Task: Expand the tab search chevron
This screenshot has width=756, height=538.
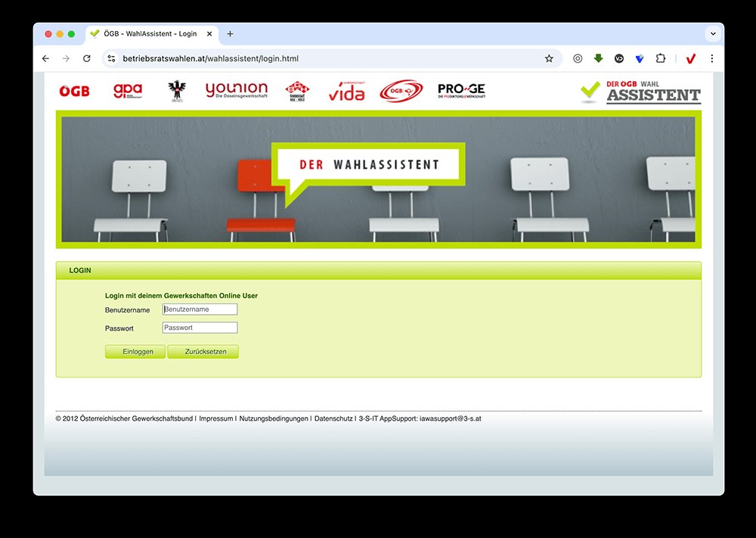Action: pos(713,33)
